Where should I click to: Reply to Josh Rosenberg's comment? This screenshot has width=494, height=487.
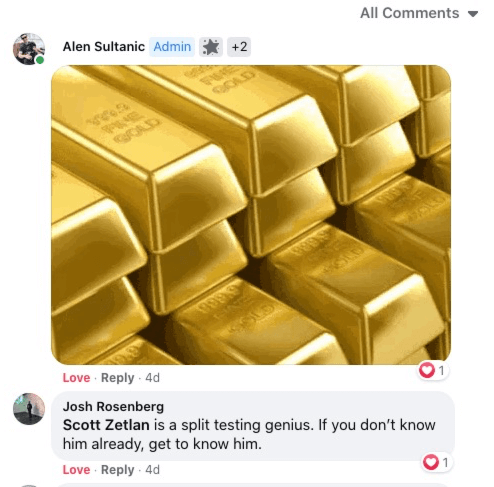118,470
